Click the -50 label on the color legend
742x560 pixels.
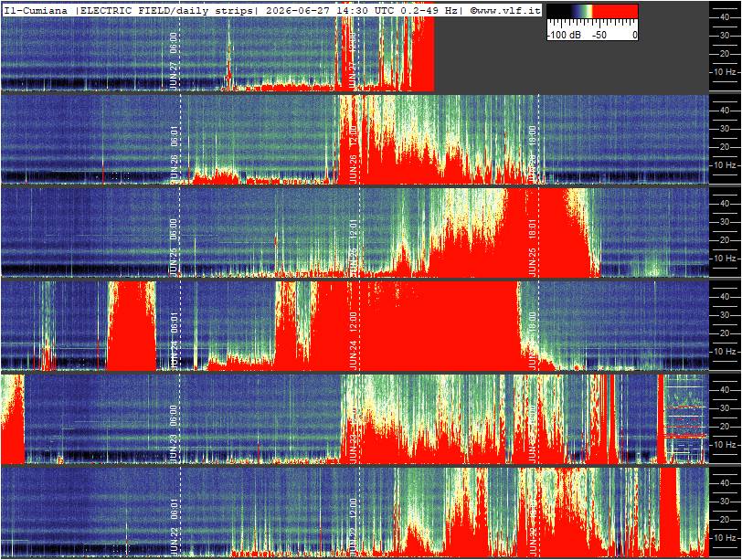599,35
